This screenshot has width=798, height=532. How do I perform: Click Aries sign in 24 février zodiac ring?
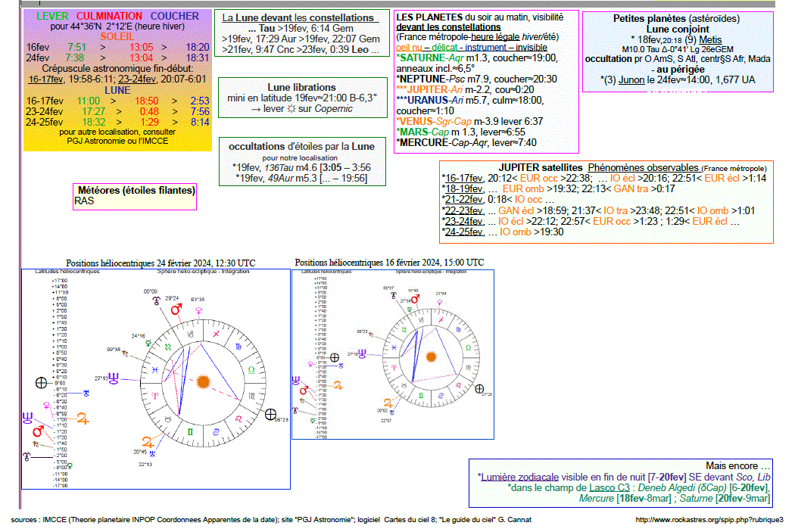155,395
